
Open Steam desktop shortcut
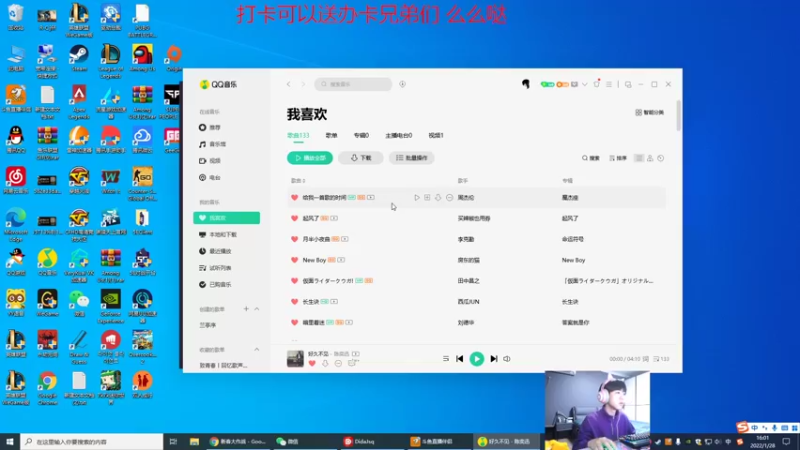tap(79, 59)
